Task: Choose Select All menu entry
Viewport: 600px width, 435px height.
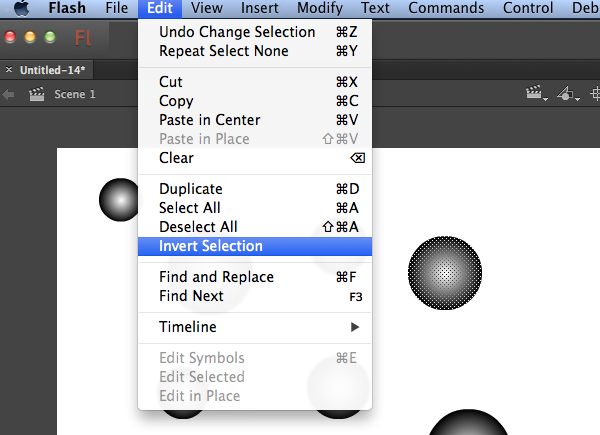Action: click(x=190, y=208)
